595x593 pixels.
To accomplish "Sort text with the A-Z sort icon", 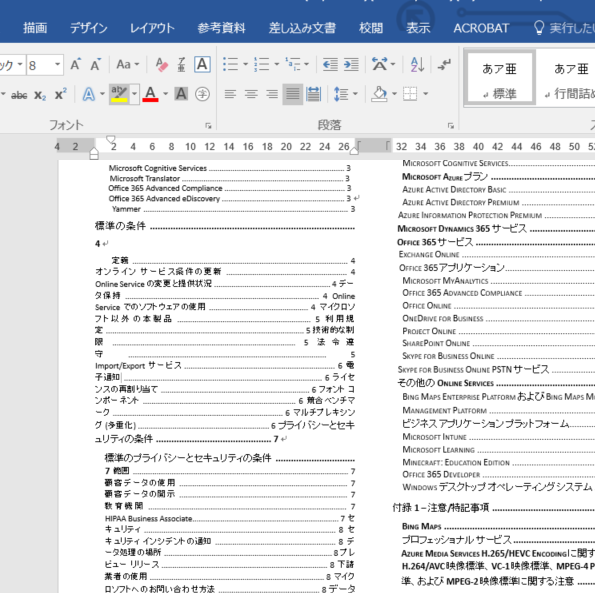I will pos(417,64).
